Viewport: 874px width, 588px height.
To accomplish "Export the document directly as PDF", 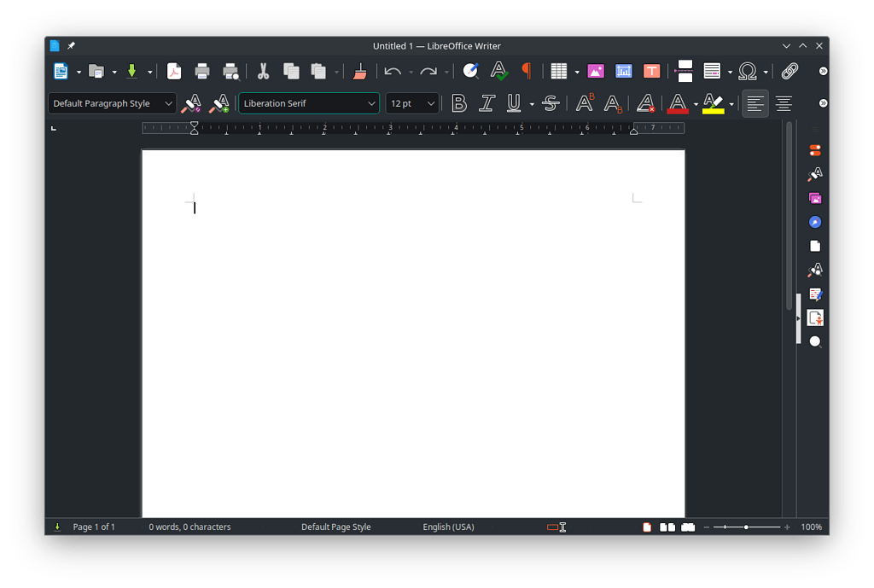I will click(x=174, y=71).
